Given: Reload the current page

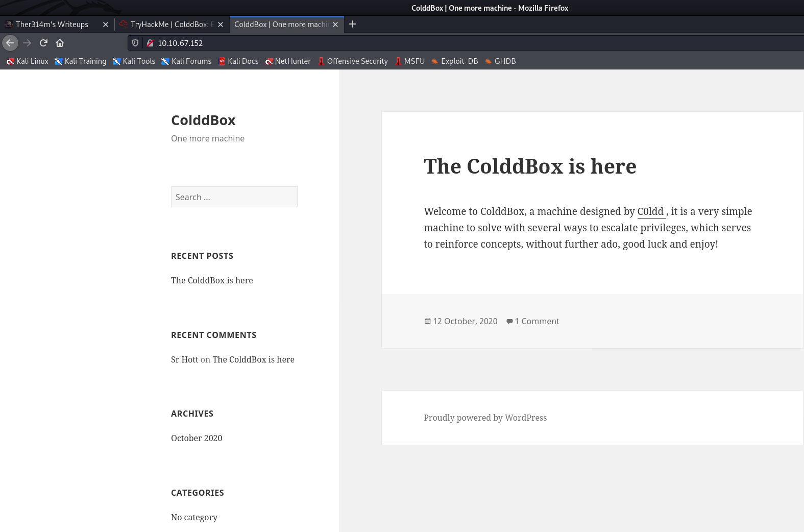Looking at the screenshot, I should pyautogui.click(x=43, y=43).
